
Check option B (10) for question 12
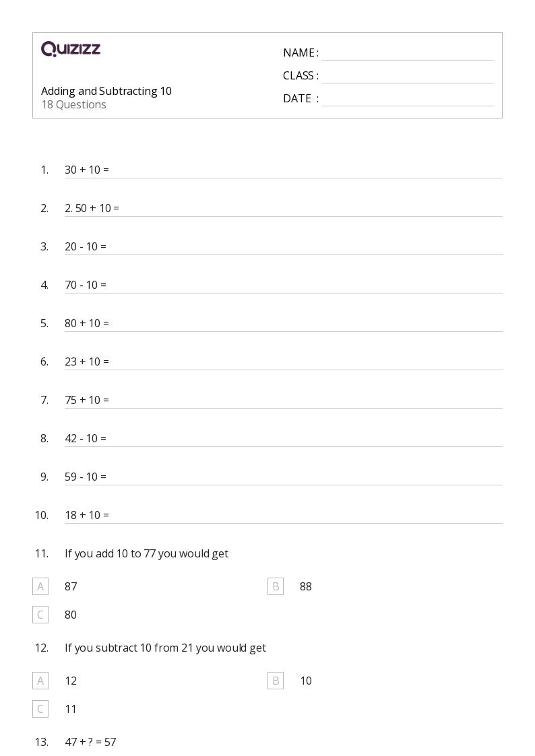[x=276, y=681]
